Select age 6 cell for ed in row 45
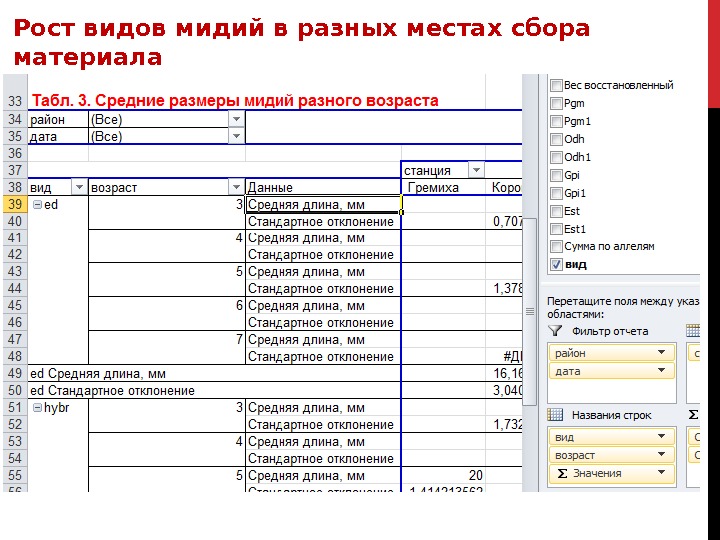This screenshot has width=720, height=540. pos(167,306)
